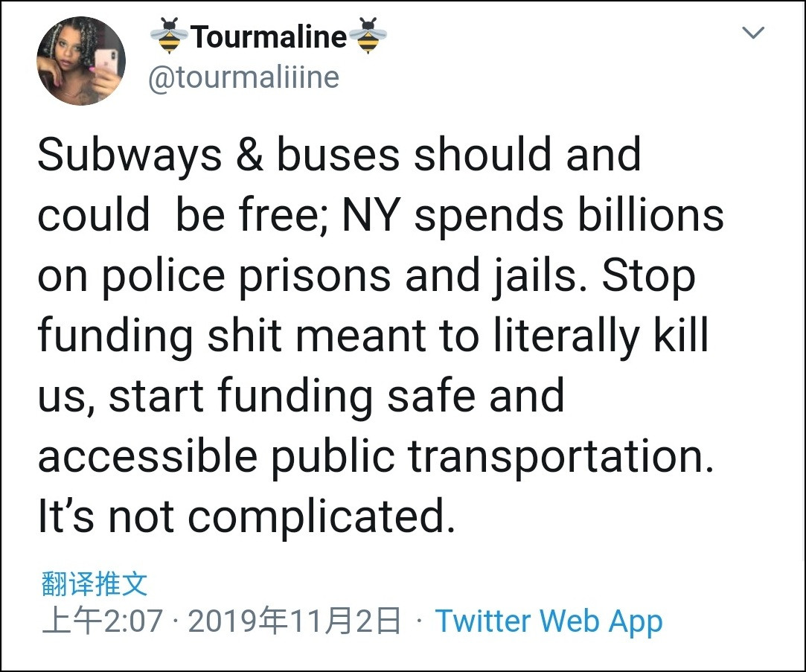The image size is (806, 672).
Task: Click the phrase "public transportation" in the tweet
Action: tap(487, 456)
